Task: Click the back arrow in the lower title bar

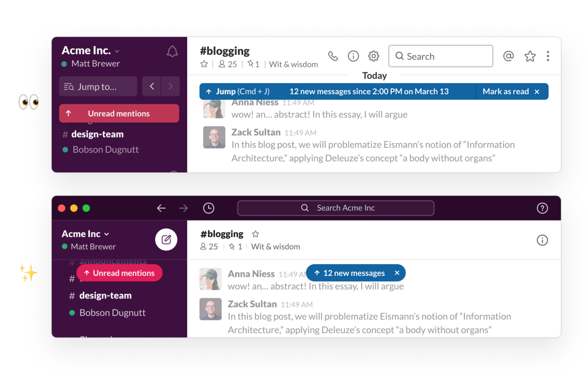Action: click(161, 208)
